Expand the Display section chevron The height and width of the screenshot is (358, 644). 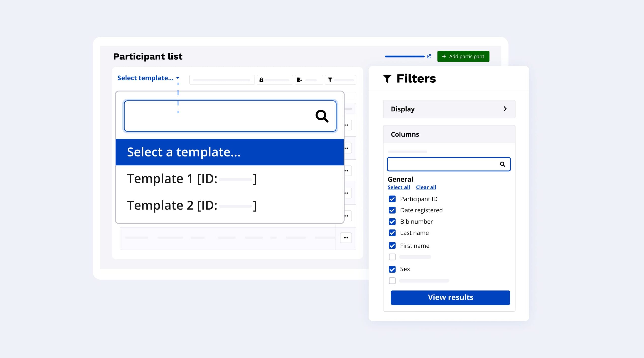coord(505,109)
